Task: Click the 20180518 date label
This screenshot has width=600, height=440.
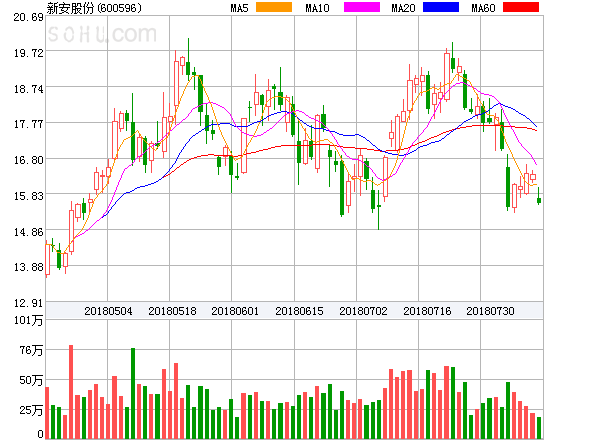Action: click(172, 311)
